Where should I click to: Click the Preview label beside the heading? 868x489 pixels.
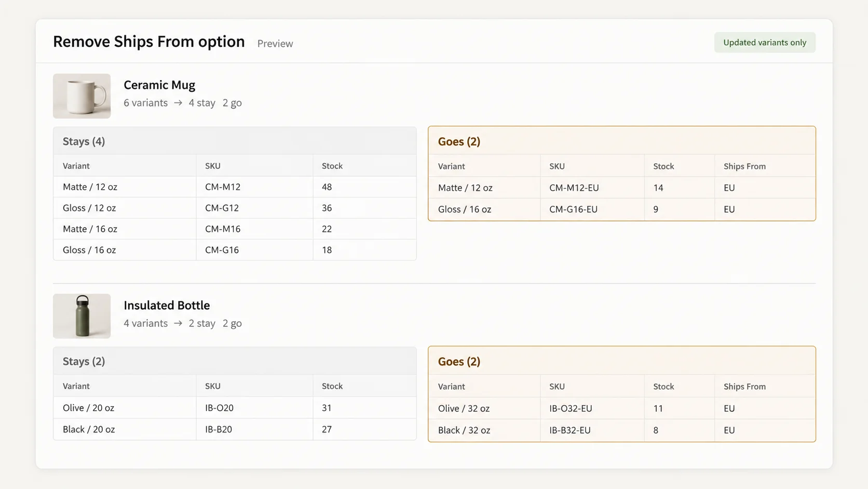[275, 44]
